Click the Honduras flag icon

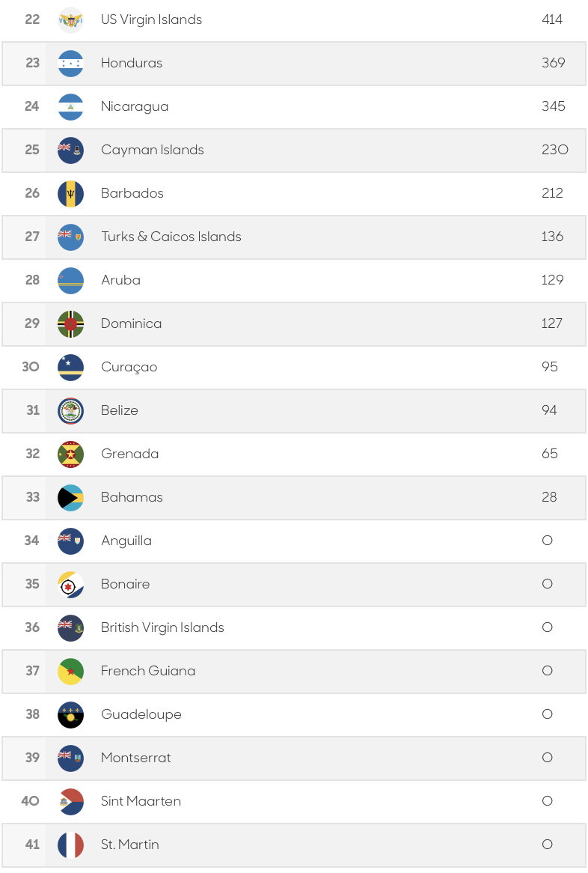(70, 64)
